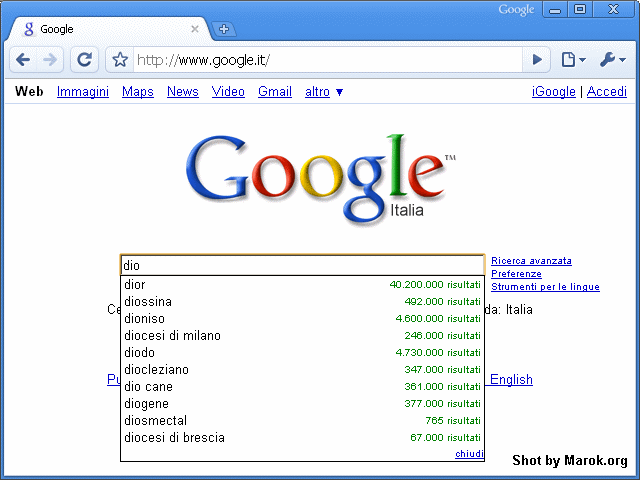Select the dioniso suggestion
This screenshot has height=480, width=640.
[x=302, y=318]
